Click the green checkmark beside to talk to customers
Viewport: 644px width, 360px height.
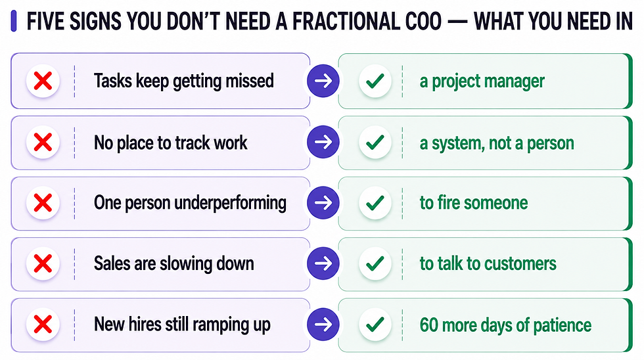375,263
